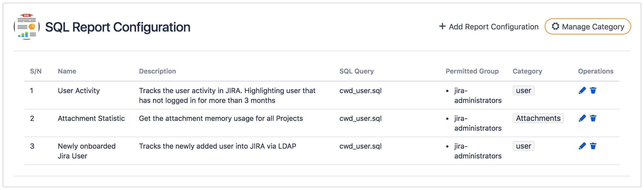This screenshot has width=644, height=190.
Task: Click the Category column header
Action: (x=527, y=71)
